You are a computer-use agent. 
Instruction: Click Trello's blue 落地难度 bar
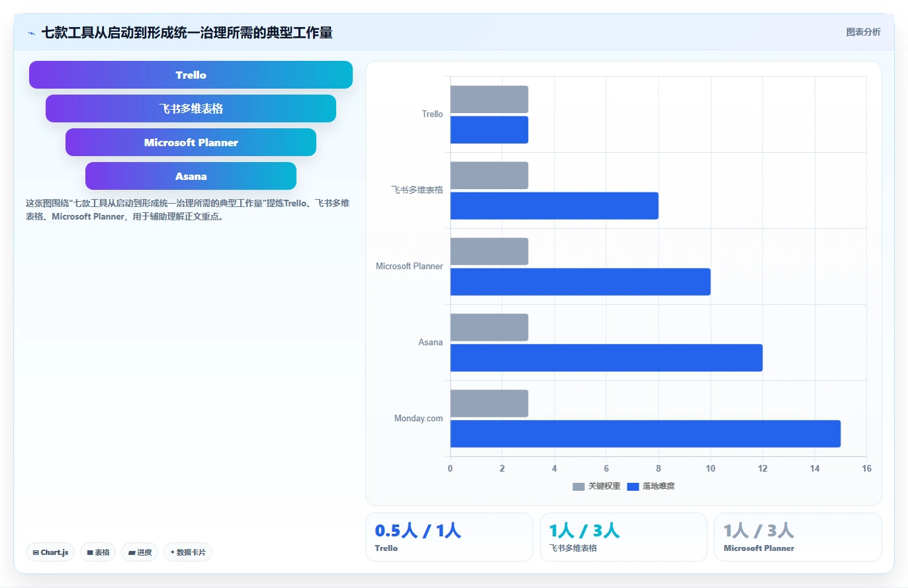coord(489,130)
